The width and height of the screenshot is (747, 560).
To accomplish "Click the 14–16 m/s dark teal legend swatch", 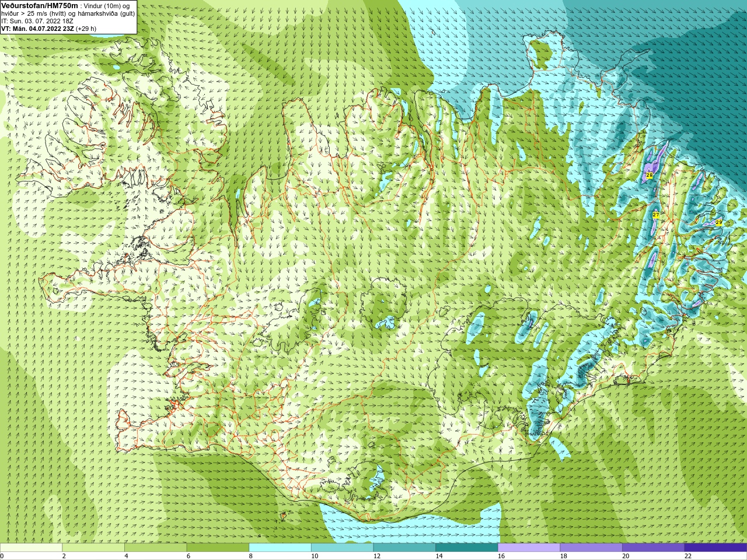I will (x=467, y=548).
